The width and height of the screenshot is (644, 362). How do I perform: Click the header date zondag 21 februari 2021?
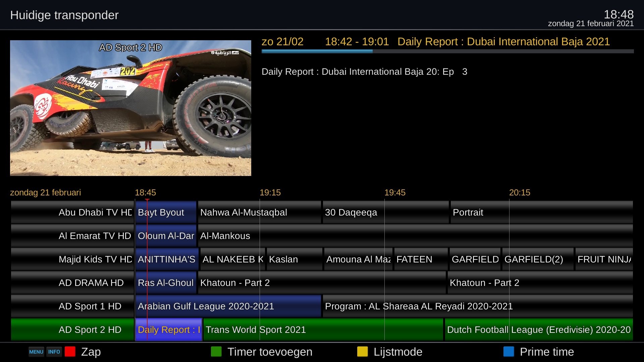pyautogui.click(x=591, y=24)
